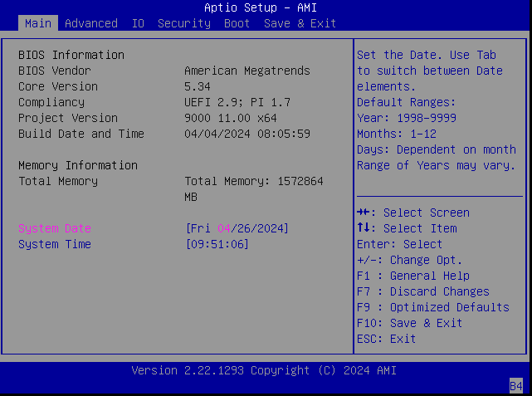Click the F7 : Discard Changes line
Viewport: 532px width, 396px height.
[423, 291]
